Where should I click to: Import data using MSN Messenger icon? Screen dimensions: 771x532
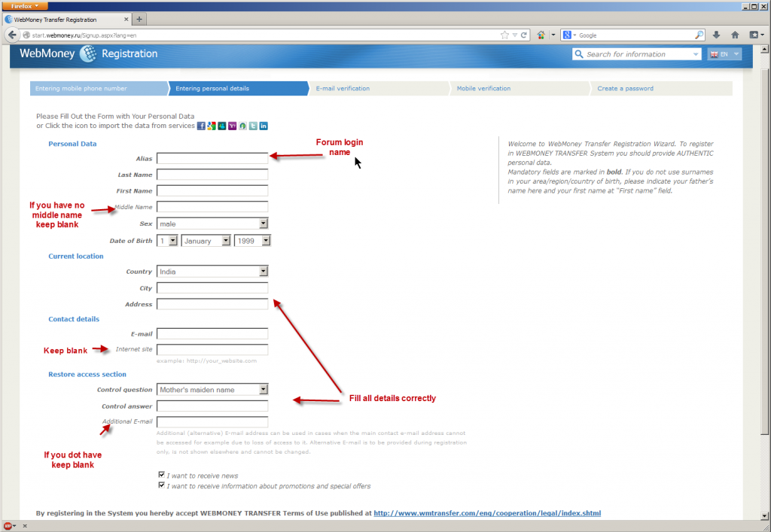point(222,126)
